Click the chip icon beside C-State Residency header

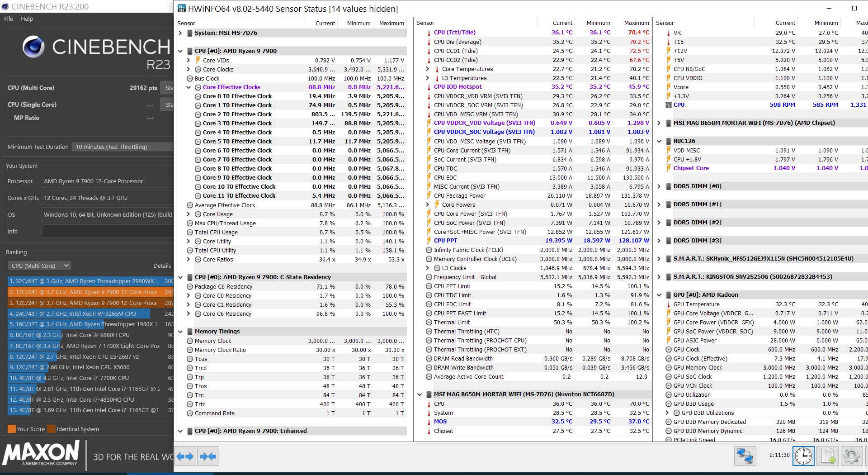tap(190, 277)
